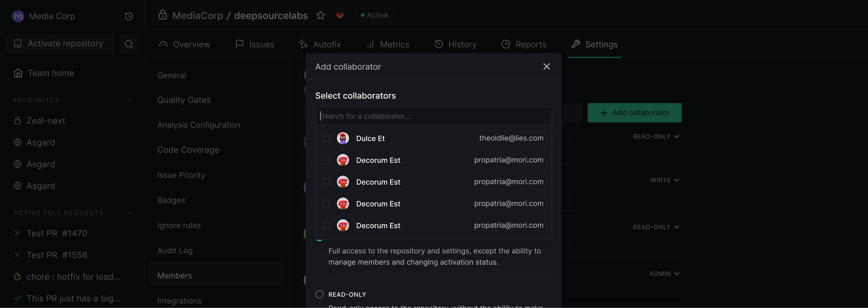The width and height of the screenshot is (868, 308).
Task: Click the GitLab fox icon in header
Action: (x=340, y=15)
